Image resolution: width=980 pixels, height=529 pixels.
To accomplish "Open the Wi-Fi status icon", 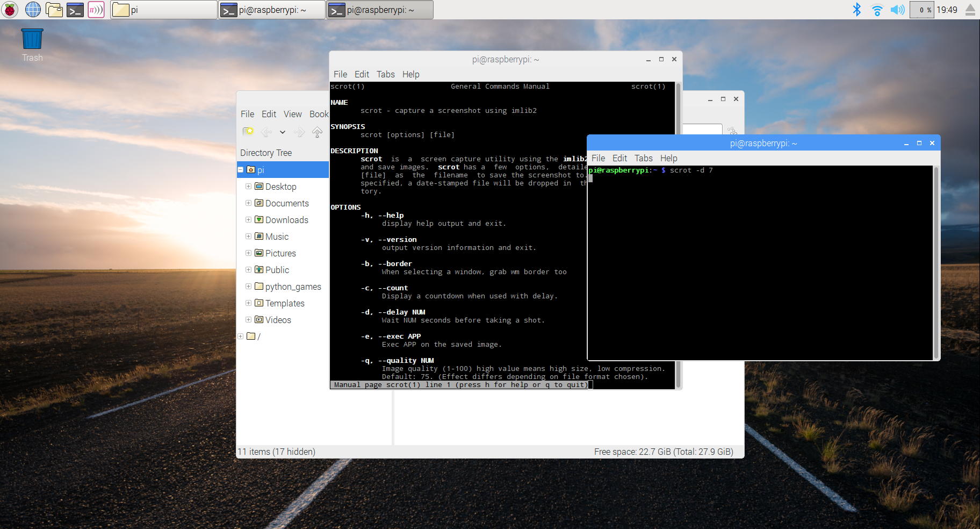I will [877, 10].
